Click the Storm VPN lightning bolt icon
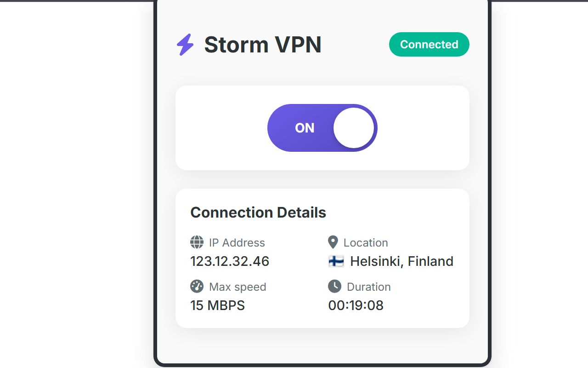588x368 pixels. coord(185,44)
